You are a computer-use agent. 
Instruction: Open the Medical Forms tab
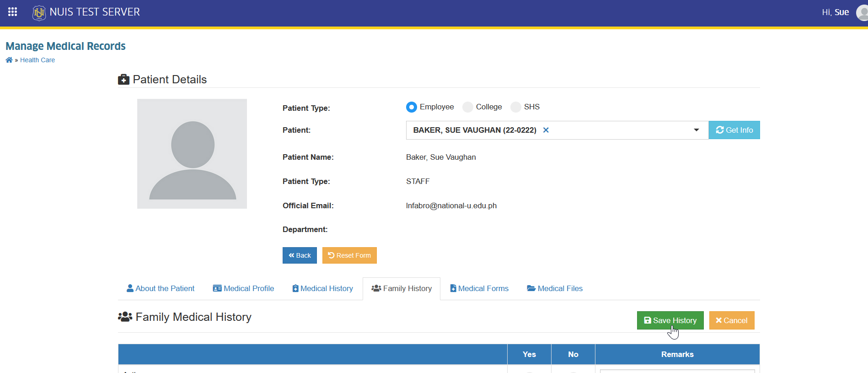click(479, 288)
